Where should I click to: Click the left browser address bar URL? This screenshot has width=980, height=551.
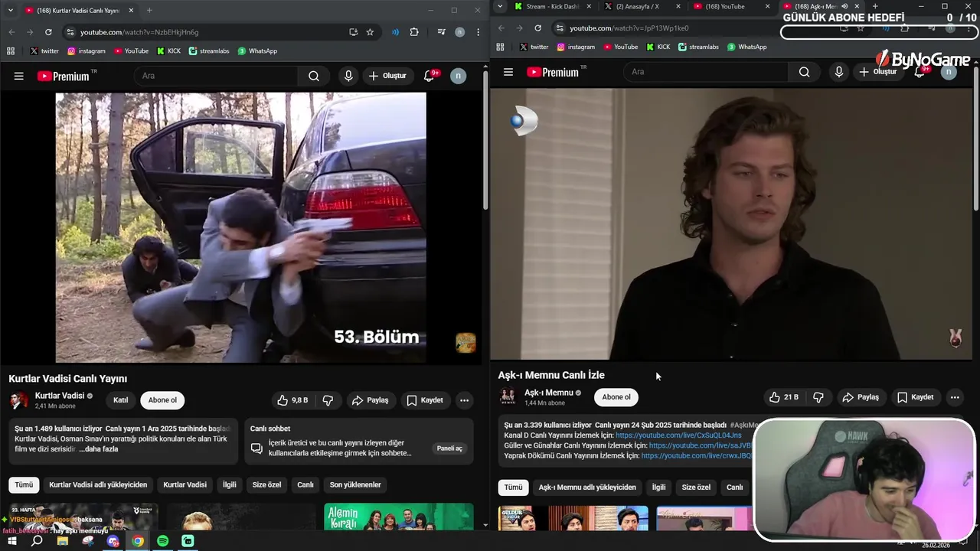click(139, 32)
